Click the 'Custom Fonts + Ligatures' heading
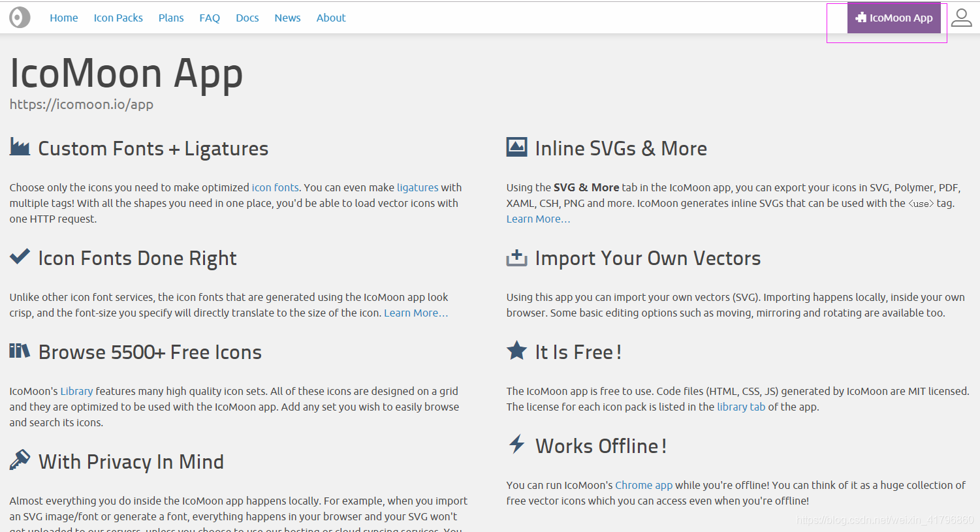 tap(153, 148)
